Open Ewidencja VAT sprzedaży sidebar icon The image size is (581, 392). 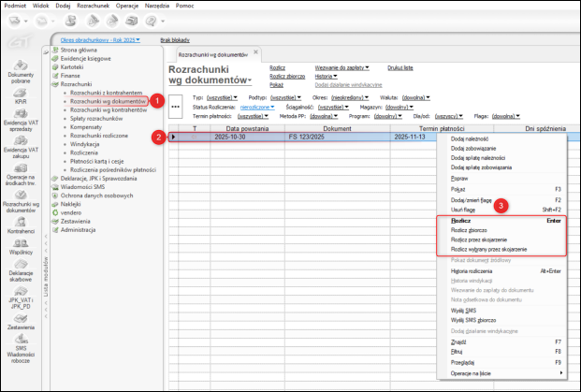click(21, 120)
